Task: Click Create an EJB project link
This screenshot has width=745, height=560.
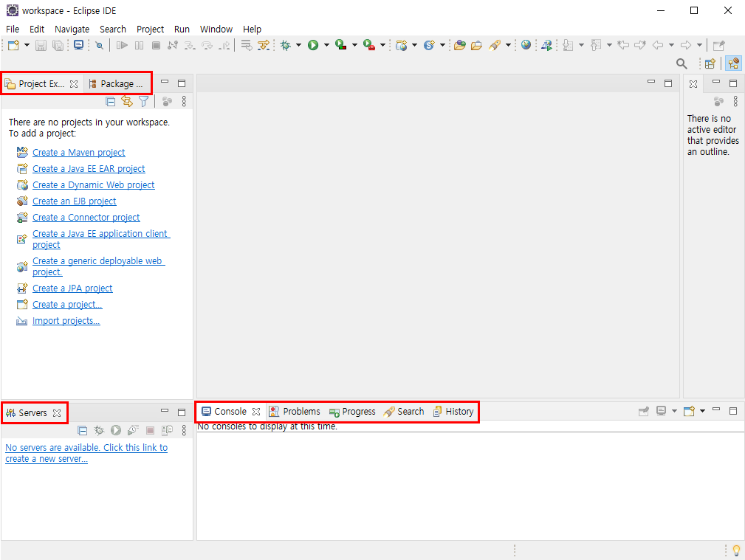Action: [x=74, y=201]
